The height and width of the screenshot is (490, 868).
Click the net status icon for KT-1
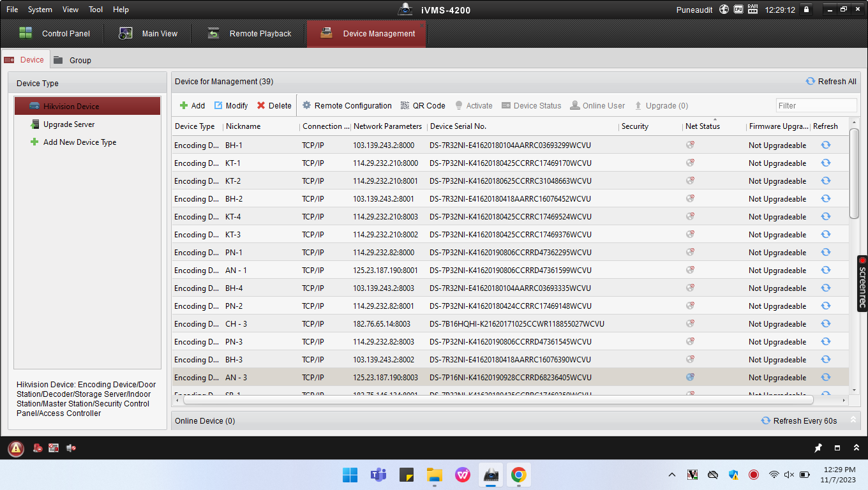pos(690,163)
